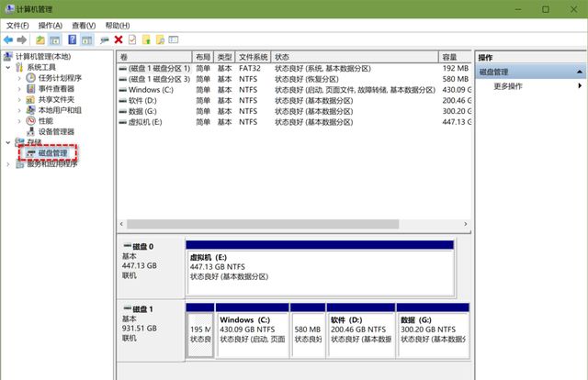Image resolution: width=588 pixels, height=380 pixels.
Task: Collapse the 磁盘管理 actions section arrow
Action: (580, 72)
